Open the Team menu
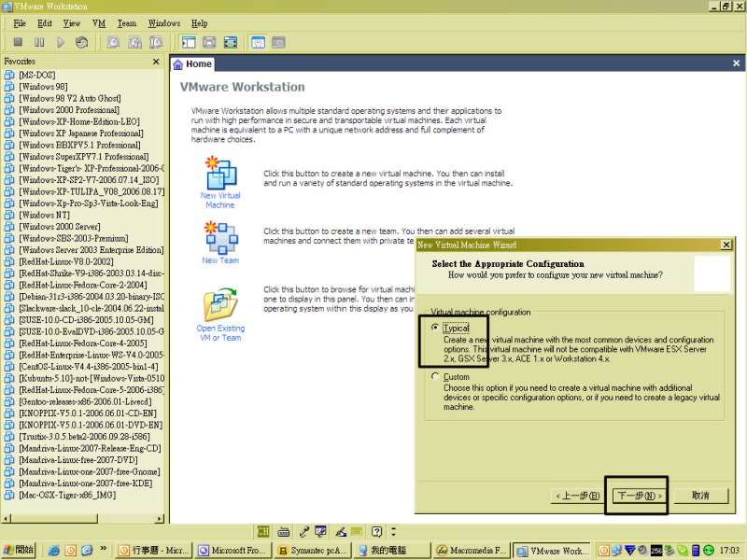Image resolution: width=747 pixels, height=560 pixels. tap(127, 23)
